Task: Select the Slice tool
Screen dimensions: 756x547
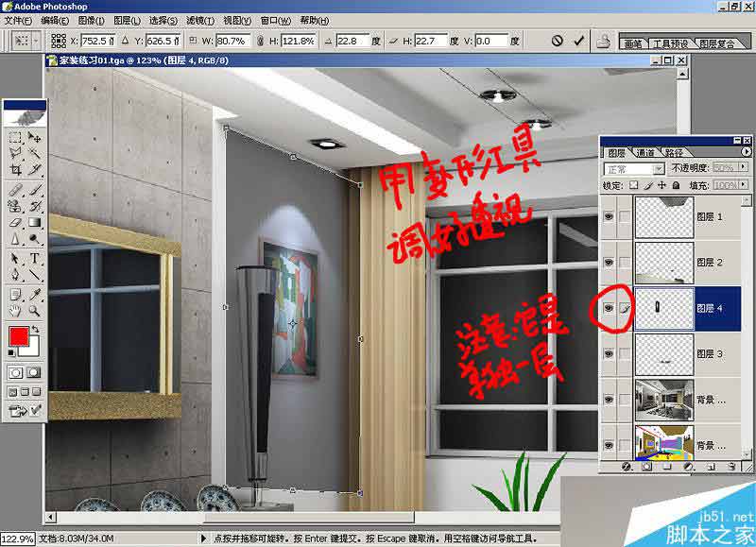Action: (x=34, y=169)
